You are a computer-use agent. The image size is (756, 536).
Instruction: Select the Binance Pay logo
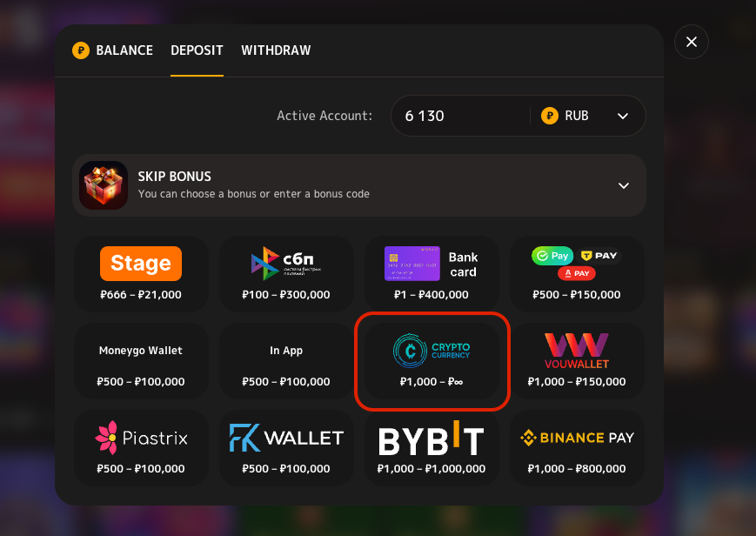point(577,438)
